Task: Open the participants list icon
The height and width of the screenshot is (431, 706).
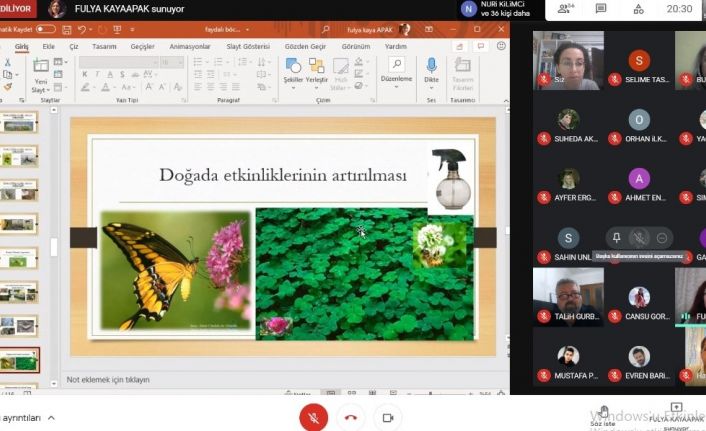Action: 566,9
